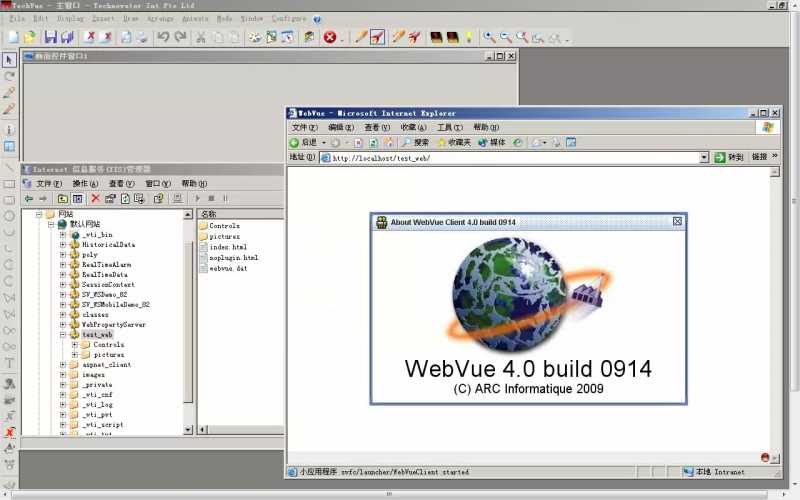
Task: Click the Undo arrow in main toolbar
Action: point(163,37)
